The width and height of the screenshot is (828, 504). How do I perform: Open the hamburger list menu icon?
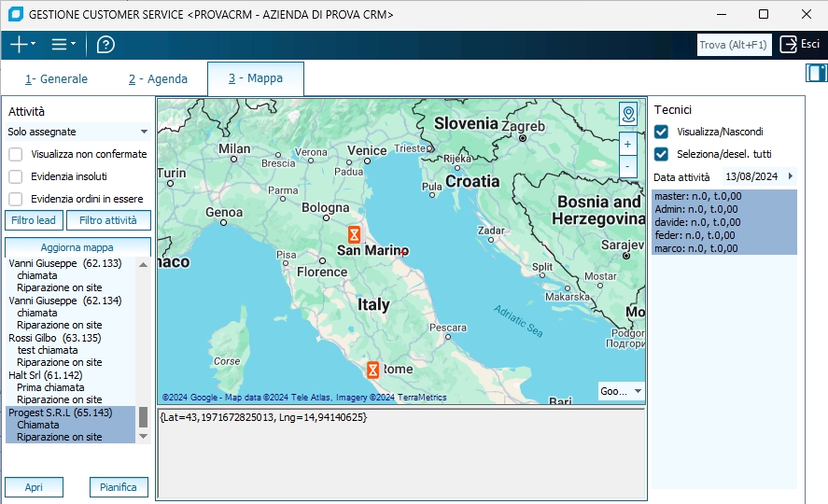point(60,44)
